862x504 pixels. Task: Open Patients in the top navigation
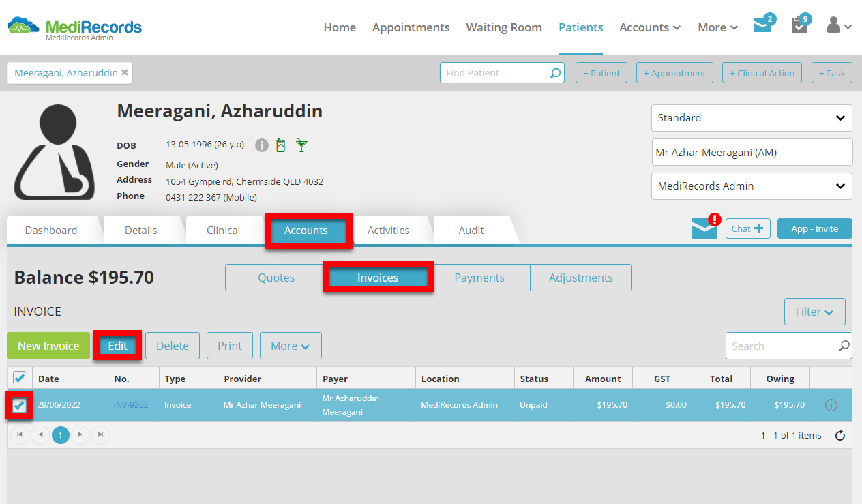(581, 27)
